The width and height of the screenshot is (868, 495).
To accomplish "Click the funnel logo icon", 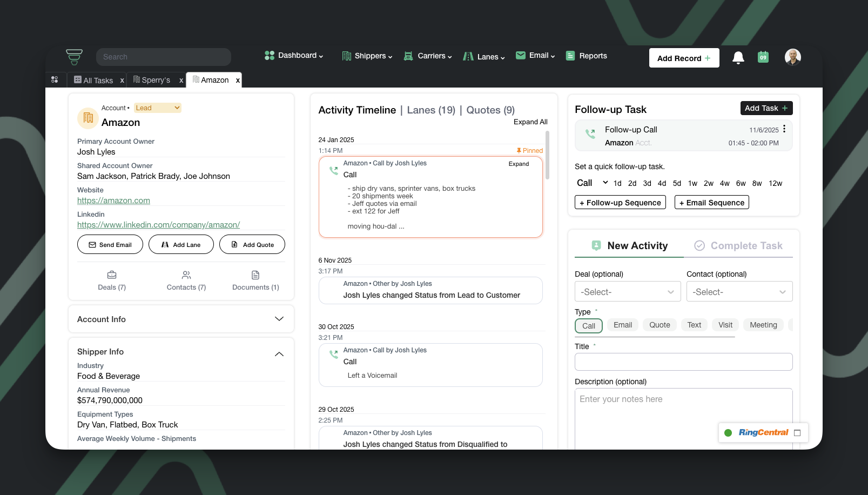I will pos(74,57).
